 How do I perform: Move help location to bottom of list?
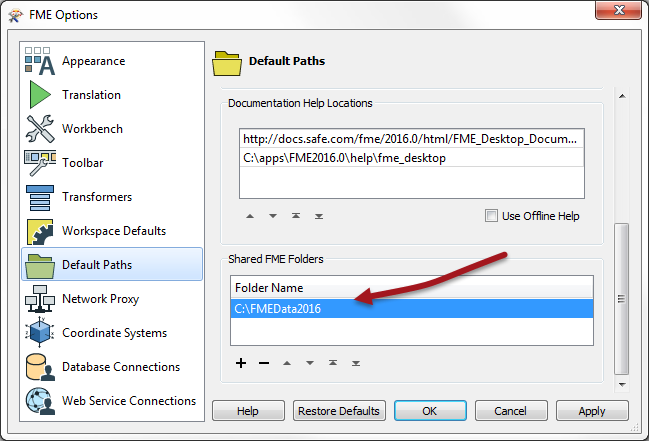[x=319, y=217]
